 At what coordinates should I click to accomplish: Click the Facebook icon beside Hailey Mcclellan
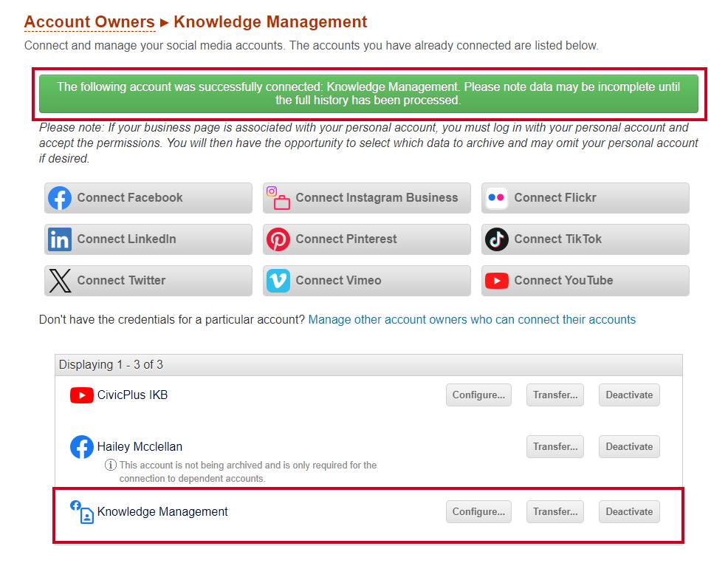[x=82, y=447]
